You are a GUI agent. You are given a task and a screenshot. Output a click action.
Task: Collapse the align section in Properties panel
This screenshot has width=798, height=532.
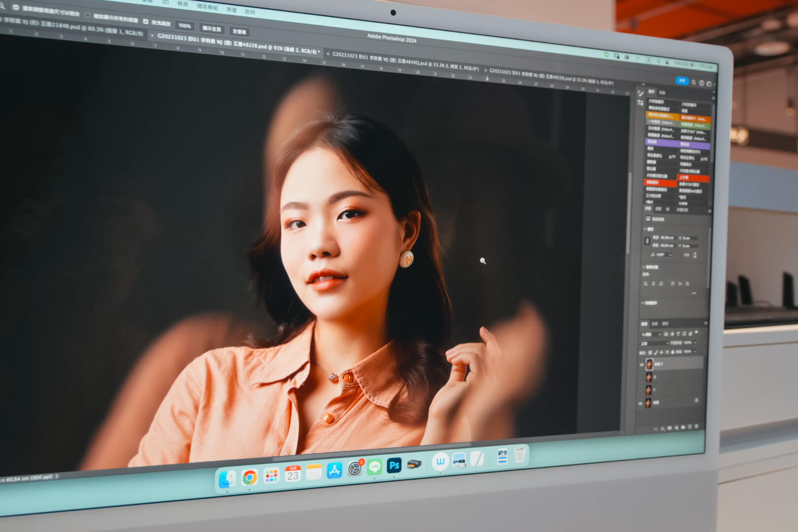click(644, 267)
